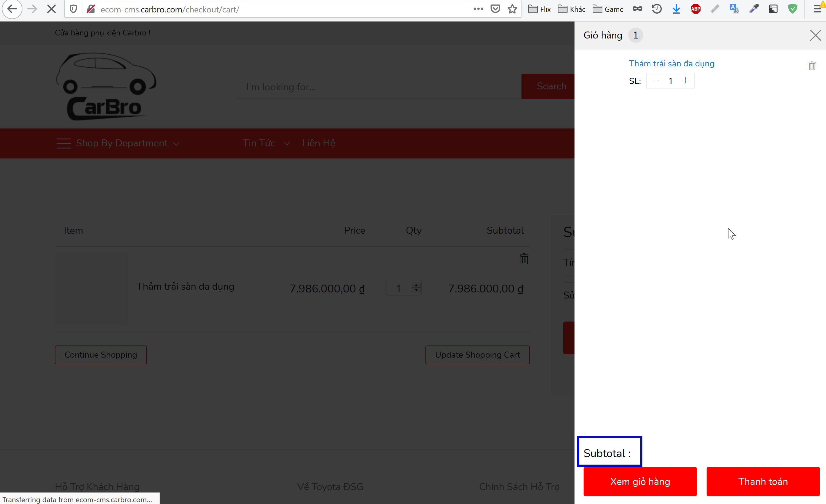Save page to Pocket
The width and height of the screenshot is (826, 504).
(x=495, y=9)
